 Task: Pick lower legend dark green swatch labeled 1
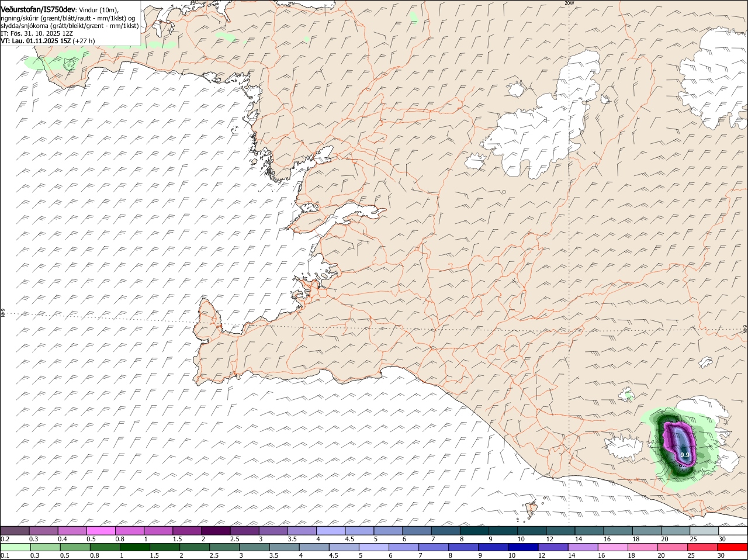[x=134, y=547]
